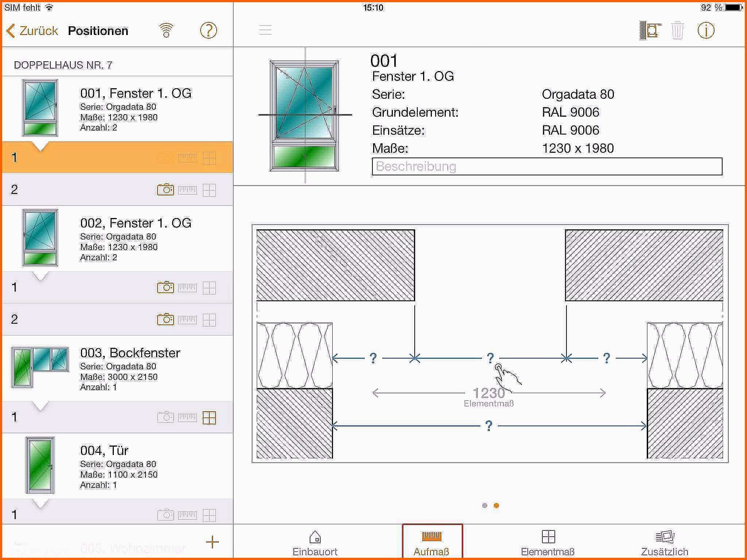Click the wall section view icon
747x560 pixels.
(650, 30)
